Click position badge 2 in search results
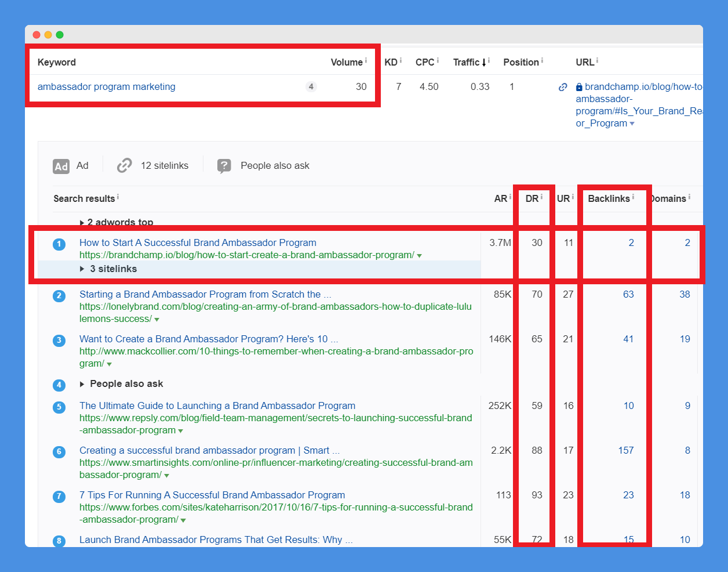The height and width of the screenshot is (572, 728). pos(59,296)
